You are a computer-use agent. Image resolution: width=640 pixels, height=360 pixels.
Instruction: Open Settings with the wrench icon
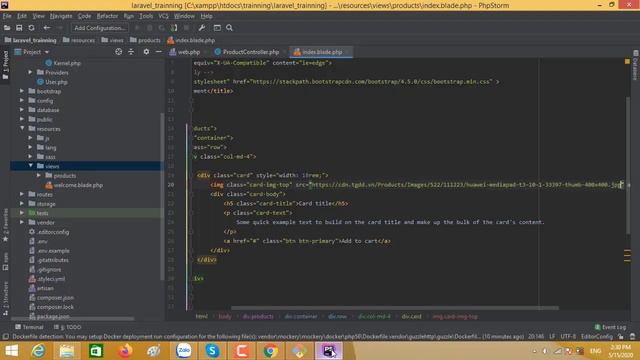(202, 28)
